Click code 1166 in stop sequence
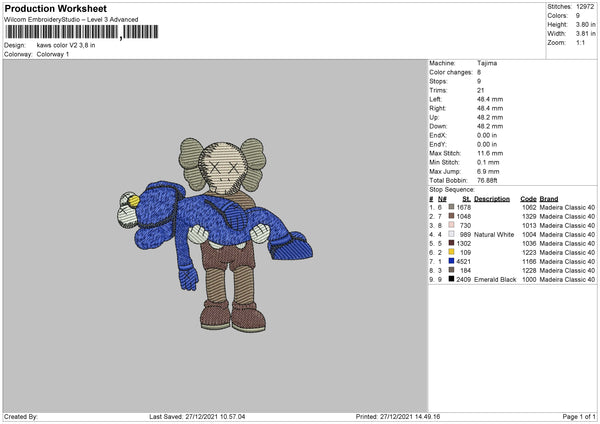 pos(529,261)
